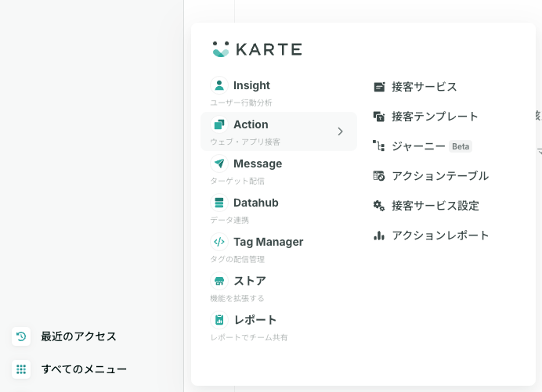Click the Message paper plane icon
The width and height of the screenshot is (542, 392).
point(219,164)
